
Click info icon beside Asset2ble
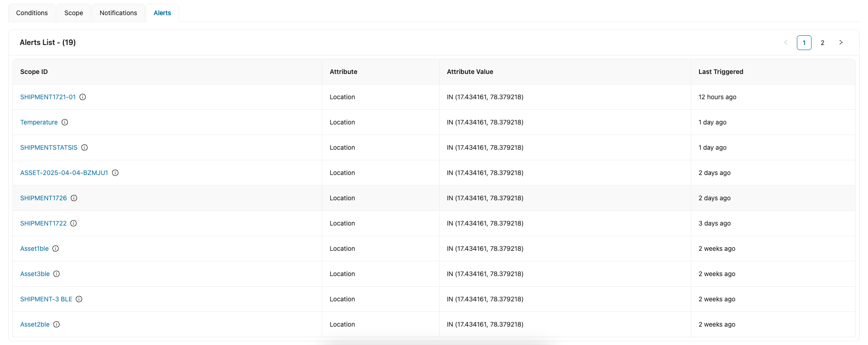coord(56,324)
